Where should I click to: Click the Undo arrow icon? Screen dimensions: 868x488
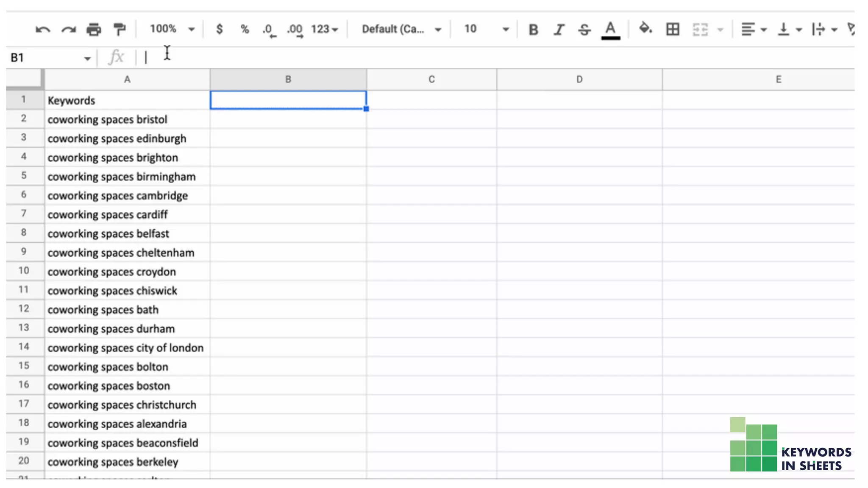tap(43, 29)
